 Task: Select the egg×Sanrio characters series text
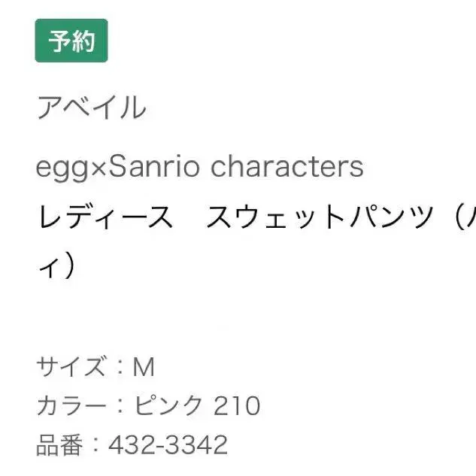200,167
